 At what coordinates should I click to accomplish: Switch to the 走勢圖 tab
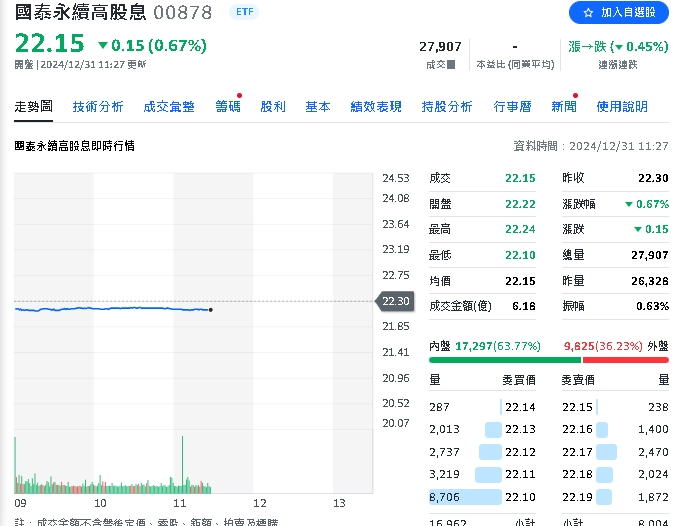pos(34,107)
